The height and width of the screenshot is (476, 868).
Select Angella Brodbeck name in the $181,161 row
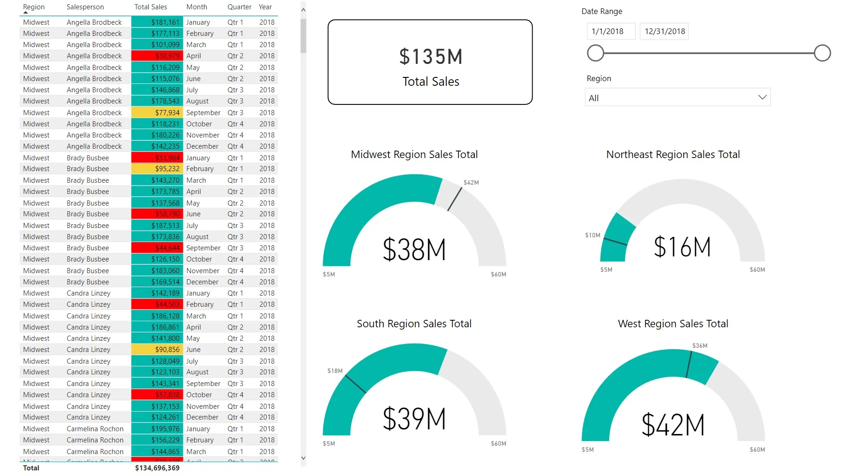pyautogui.click(x=94, y=22)
